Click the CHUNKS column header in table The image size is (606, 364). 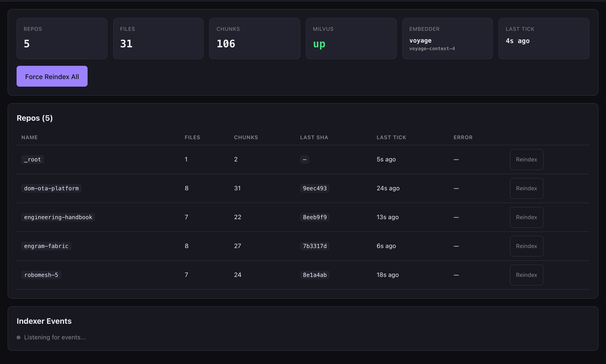[246, 138]
